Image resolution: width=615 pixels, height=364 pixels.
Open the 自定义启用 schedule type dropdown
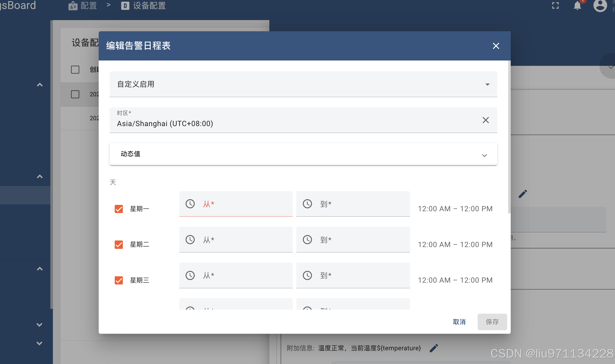point(303,84)
